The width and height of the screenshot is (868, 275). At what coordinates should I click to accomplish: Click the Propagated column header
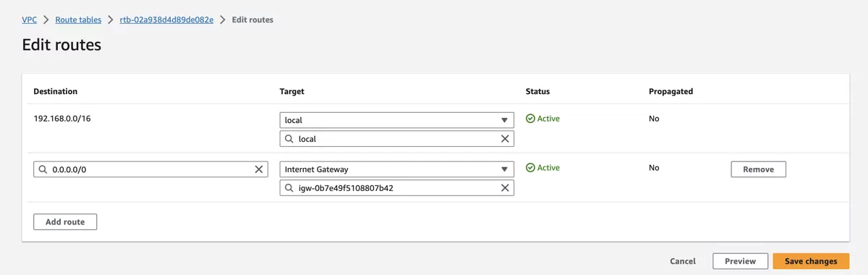pyautogui.click(x=671, y=91)
